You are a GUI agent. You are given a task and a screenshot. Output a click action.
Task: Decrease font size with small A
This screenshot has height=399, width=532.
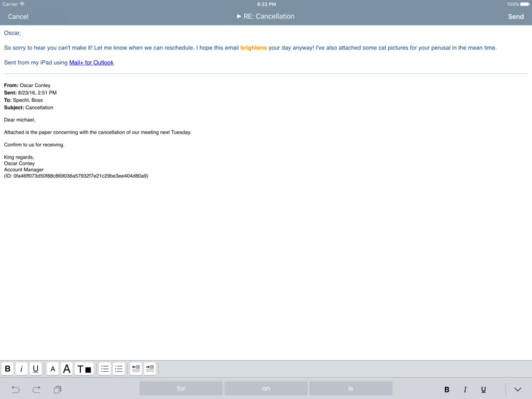pos(53,369)
